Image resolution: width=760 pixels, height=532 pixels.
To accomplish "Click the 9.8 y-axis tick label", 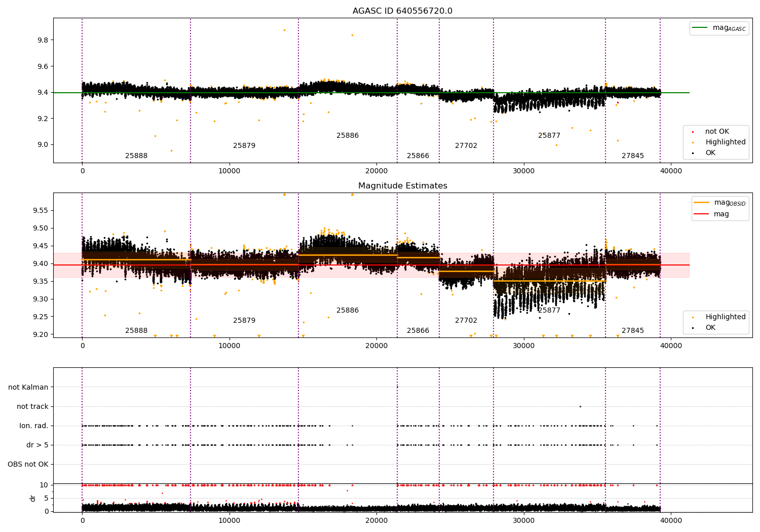I will point(43,40).
